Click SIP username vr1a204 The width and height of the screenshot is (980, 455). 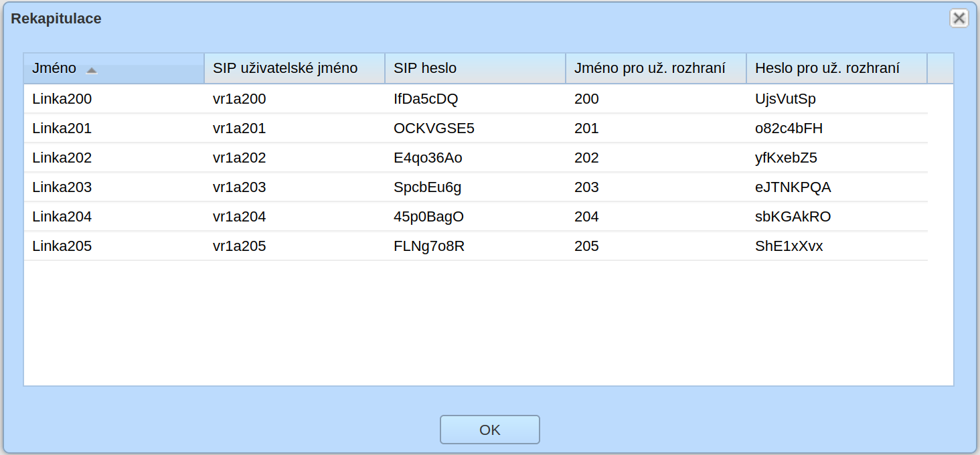click(x=240, y=217)
